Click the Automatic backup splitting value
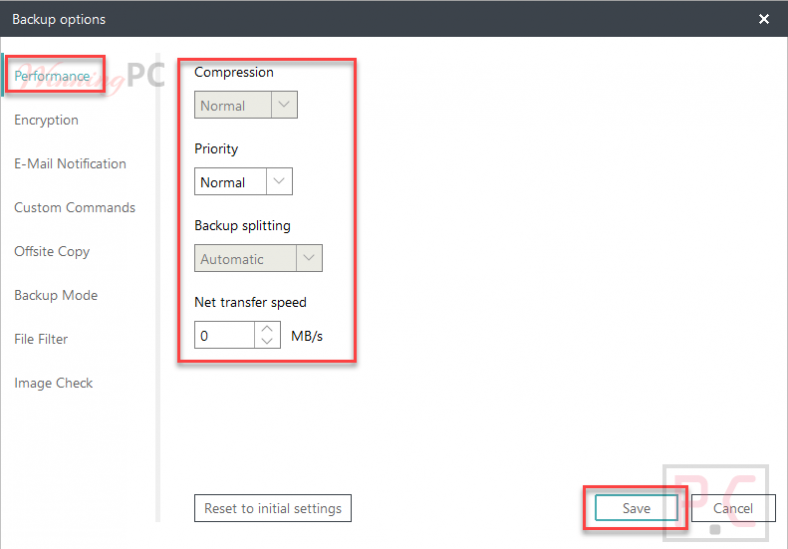788x549 pixels. point(245,258)
